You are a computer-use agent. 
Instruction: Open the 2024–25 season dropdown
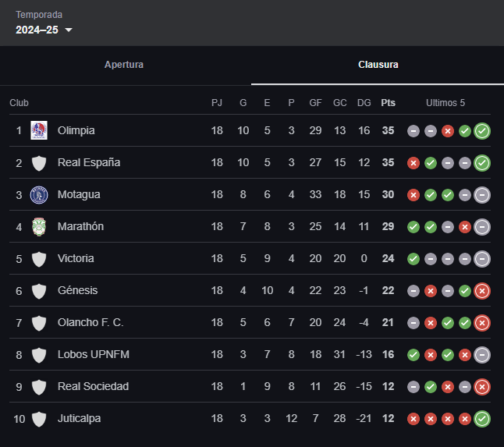[44, 30]
